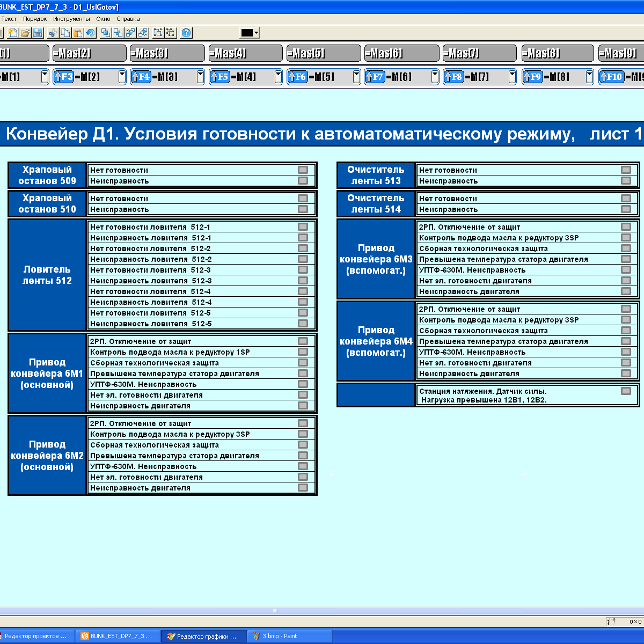This screenshot has width=644, height=644.
Task: Click the Bring to front icon
Action: coord(106,33)
